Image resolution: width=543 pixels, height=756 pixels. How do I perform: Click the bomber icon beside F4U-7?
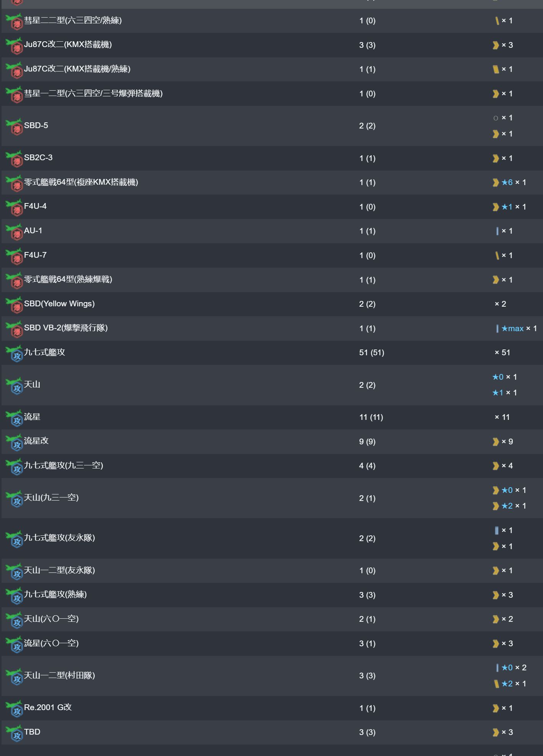(15, 255)
